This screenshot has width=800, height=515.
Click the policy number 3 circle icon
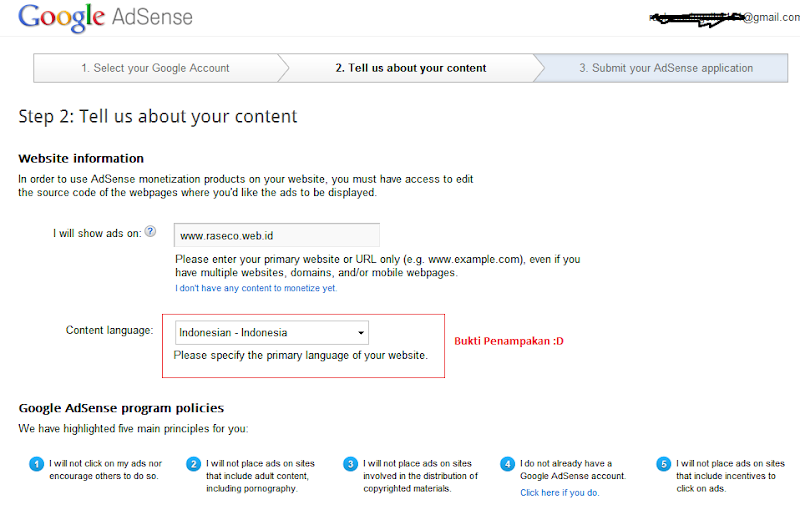(x=350, y=464)
